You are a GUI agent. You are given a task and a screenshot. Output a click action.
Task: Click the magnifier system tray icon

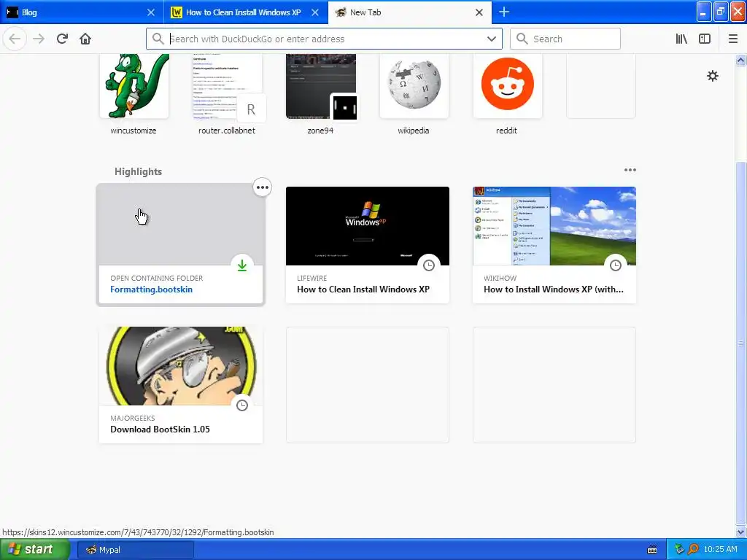pos(693,550)
